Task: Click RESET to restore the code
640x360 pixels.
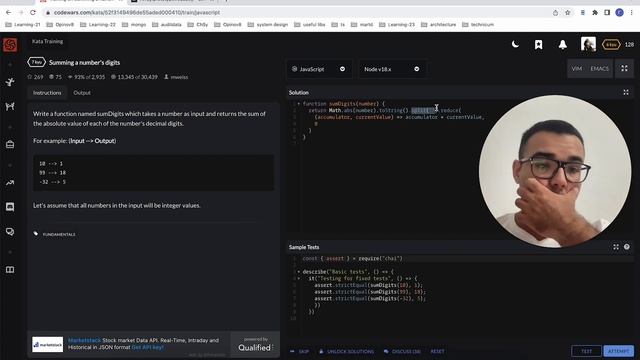Action: (438, 351)
